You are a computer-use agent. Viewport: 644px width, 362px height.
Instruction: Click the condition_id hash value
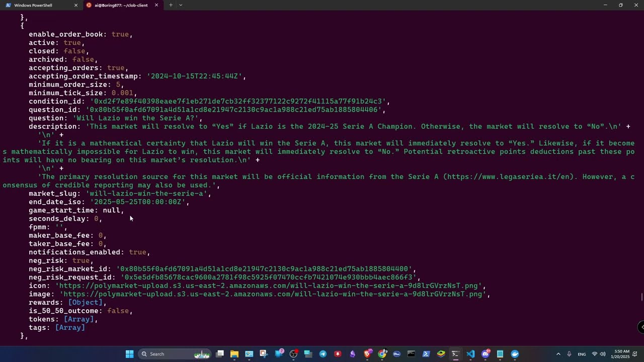pos(238,102)
